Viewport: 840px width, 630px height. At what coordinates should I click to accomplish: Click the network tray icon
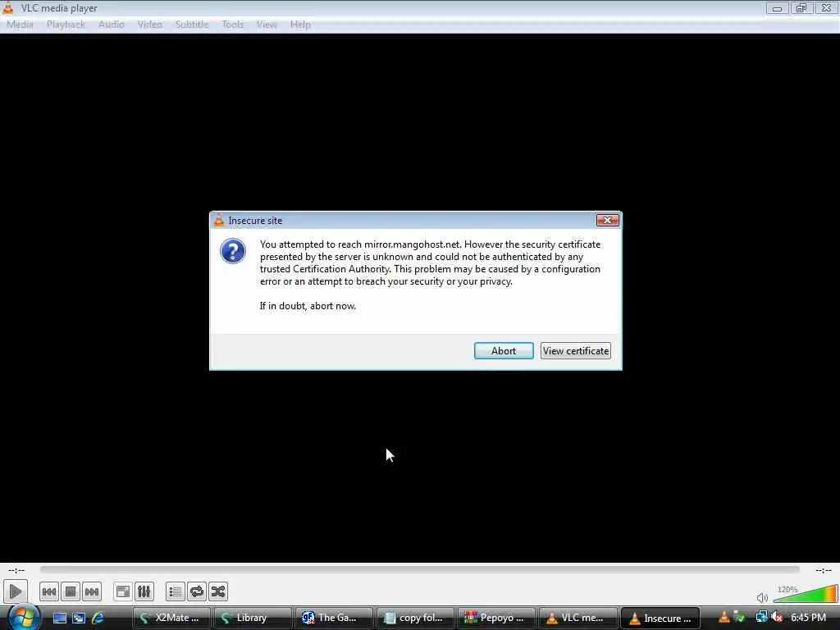pos(761,617)
